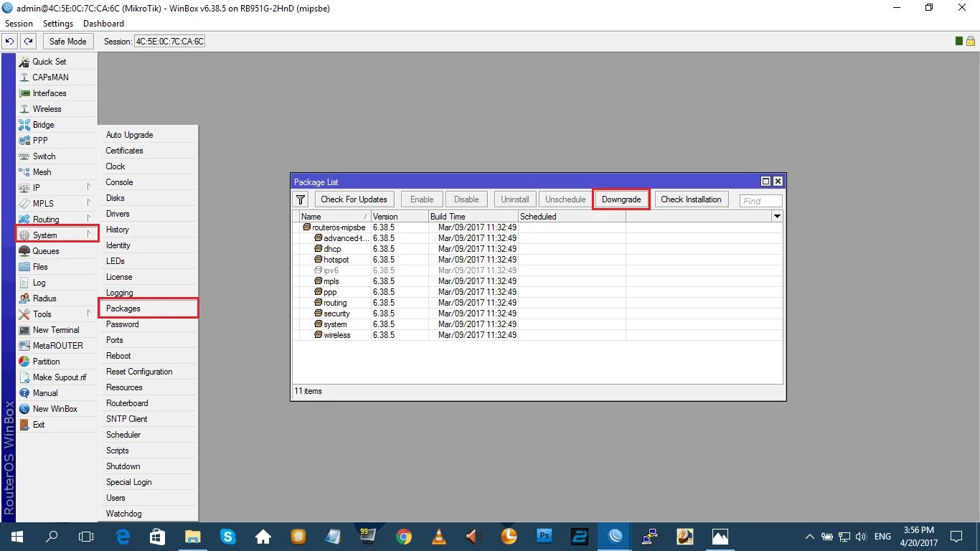Expand the Routing submenu
Screen dimensions: 980x551
tap(57, 220)
